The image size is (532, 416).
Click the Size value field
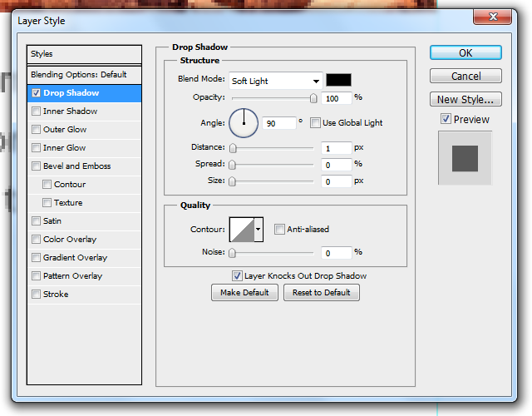click(x=336, y=181)
